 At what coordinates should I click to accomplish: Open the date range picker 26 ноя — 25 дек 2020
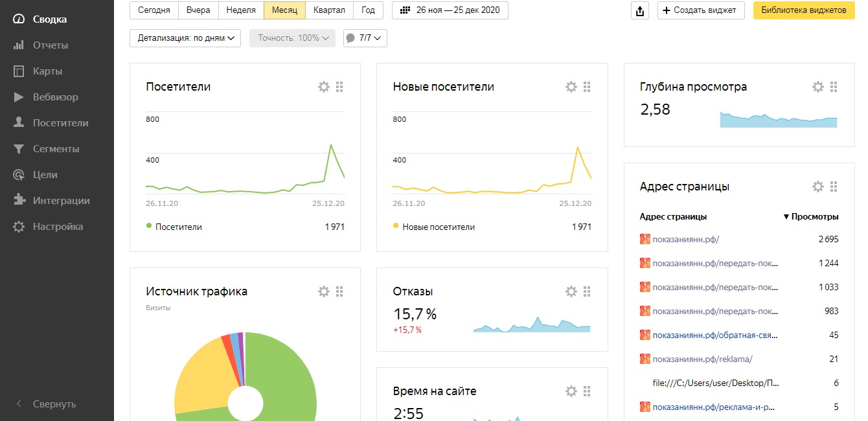(450, 10)
